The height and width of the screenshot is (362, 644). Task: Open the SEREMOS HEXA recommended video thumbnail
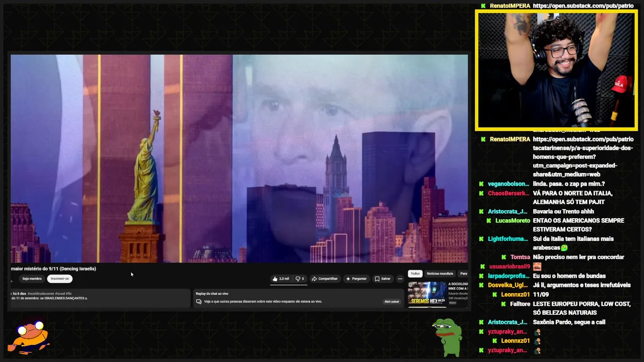tap(427, 294)
